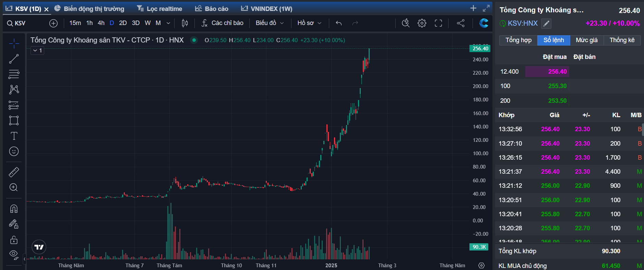Screen dimensions: 644x270
Task: Open the emoji and icons tool
Action: (14, 151)
